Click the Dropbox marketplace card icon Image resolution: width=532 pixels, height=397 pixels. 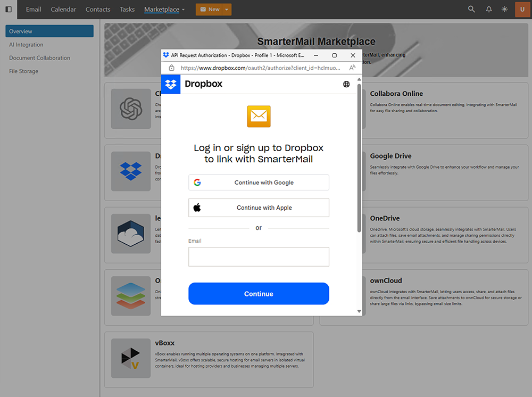[131, 171]
